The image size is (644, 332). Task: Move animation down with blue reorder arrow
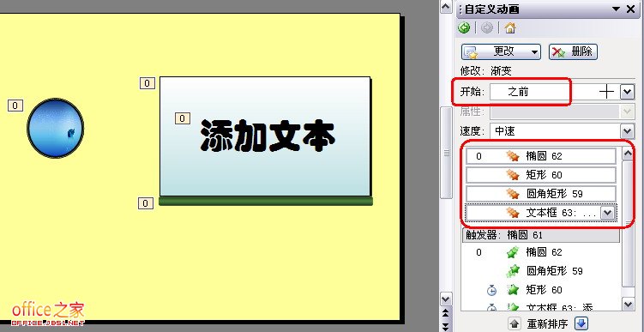(x=581, y=323)
